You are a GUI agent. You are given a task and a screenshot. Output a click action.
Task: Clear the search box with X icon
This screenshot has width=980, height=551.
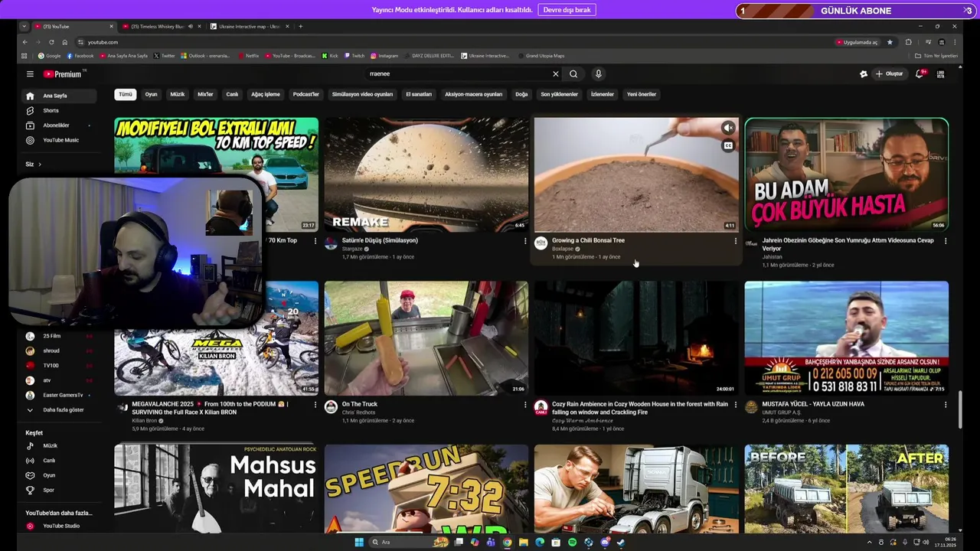tap(556, 74)
